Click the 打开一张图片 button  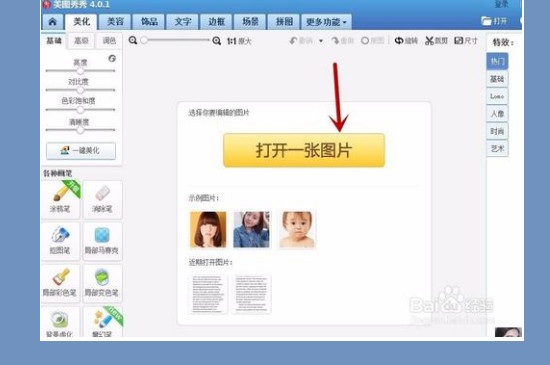304,150
